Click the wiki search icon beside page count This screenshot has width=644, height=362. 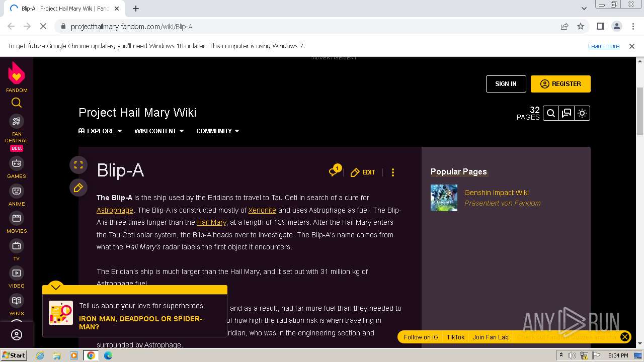coord(551,113)
